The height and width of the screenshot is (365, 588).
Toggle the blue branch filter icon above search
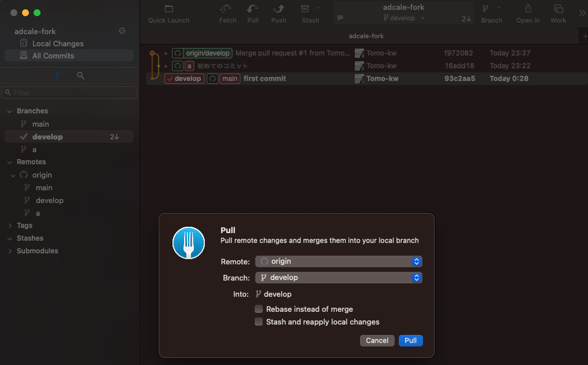coord(57,75)
